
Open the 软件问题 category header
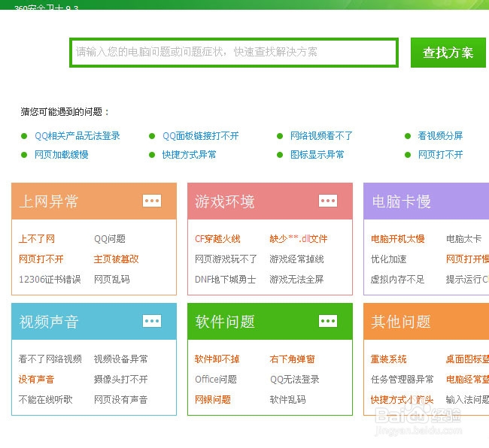tap(270, 322)
